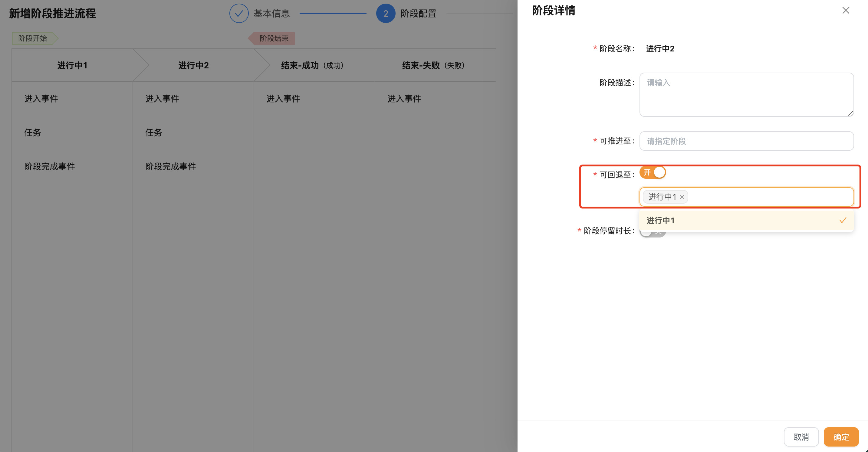This screenshot has height=452, width=868.
Task: Select the 进行中2 stage header
Action: pyautogui.click(x=193, y=65)
